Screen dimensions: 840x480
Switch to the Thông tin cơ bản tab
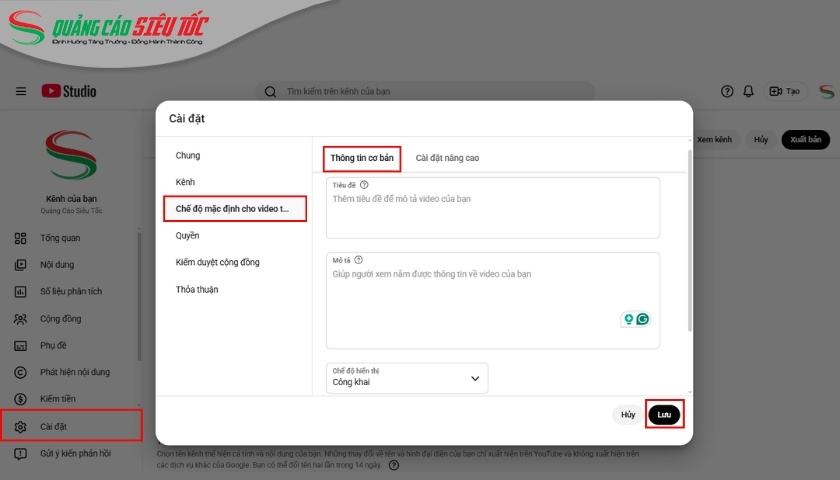(362, 158)
